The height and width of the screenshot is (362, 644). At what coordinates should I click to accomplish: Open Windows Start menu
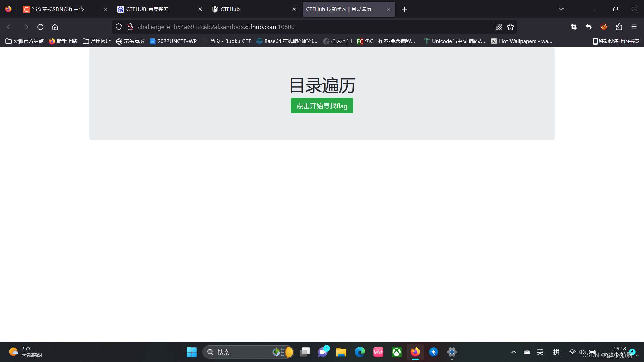pyautogui.click(x=192, y=352)
